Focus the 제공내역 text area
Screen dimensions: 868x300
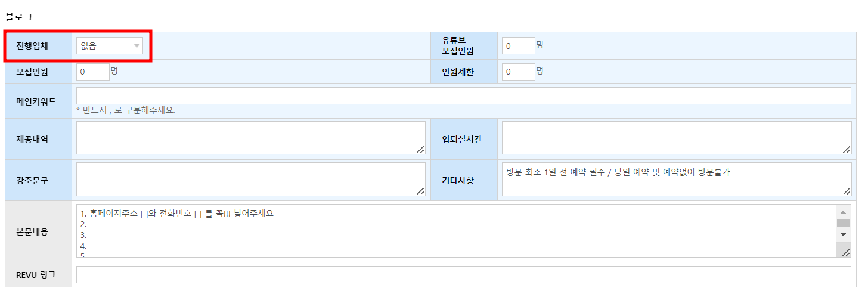coord(250,138)
